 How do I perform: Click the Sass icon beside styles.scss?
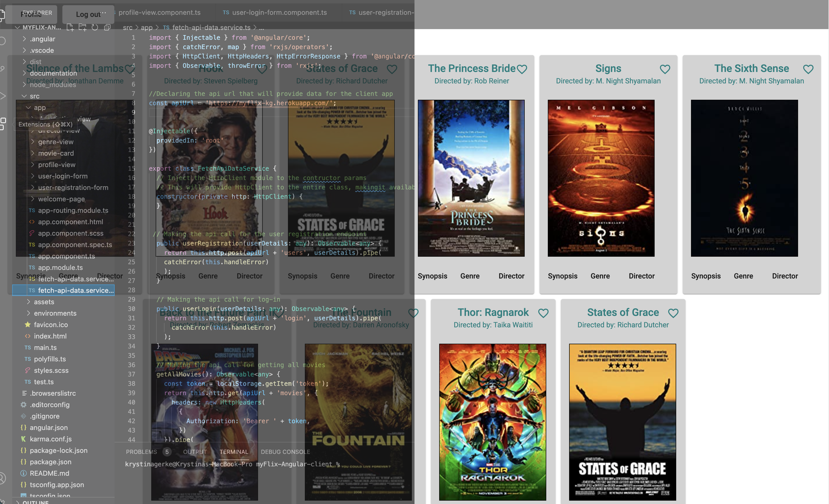click(x=28, y=370)
